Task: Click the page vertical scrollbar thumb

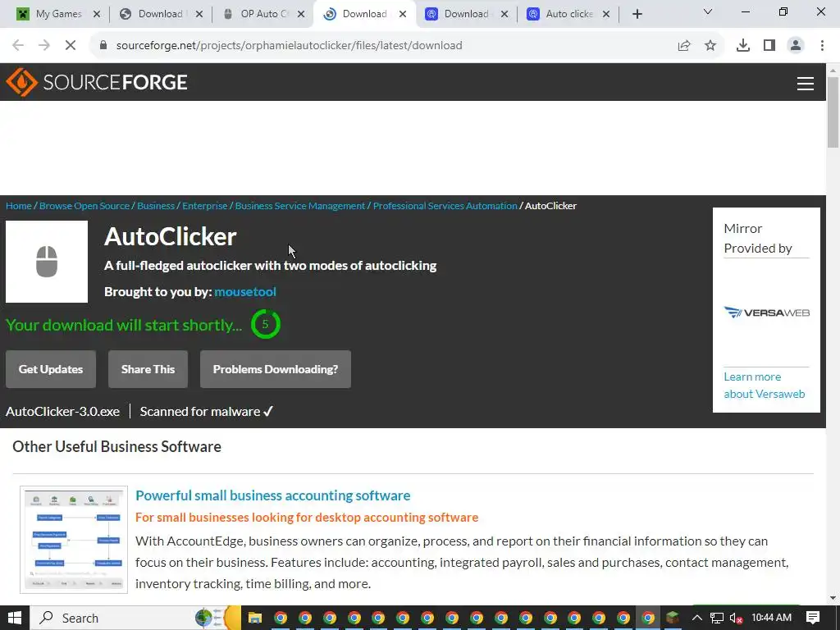Action: pos(833,112)
